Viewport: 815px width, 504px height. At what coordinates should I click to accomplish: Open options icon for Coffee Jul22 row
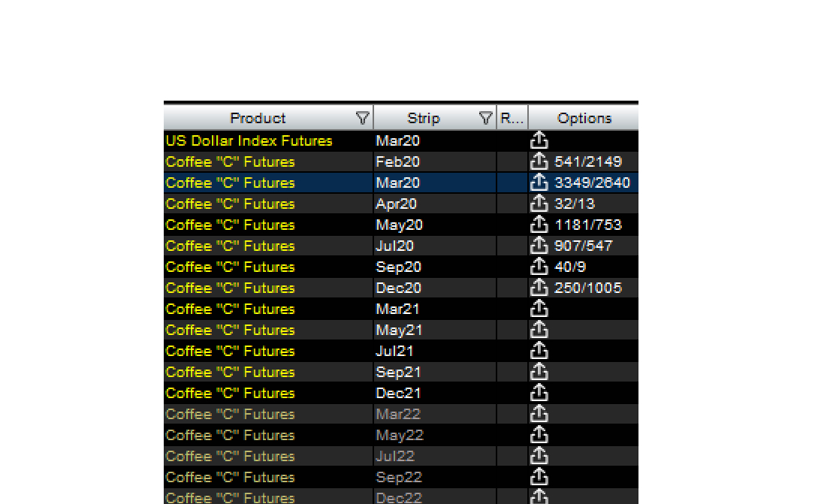(539, 456)
